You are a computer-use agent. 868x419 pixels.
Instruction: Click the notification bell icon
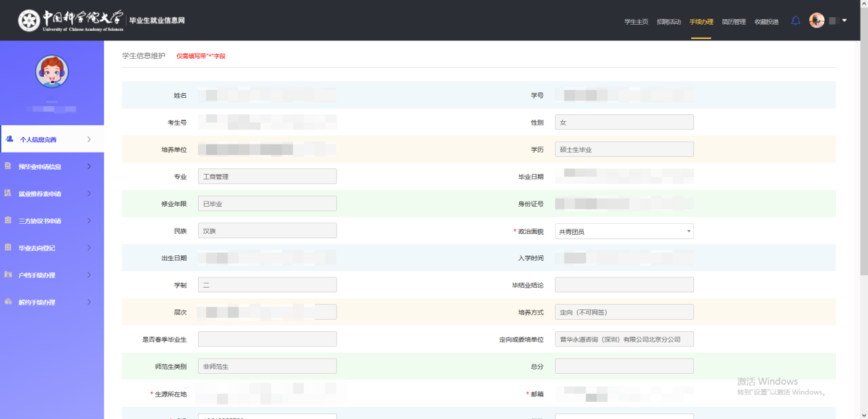click(795, 21)
